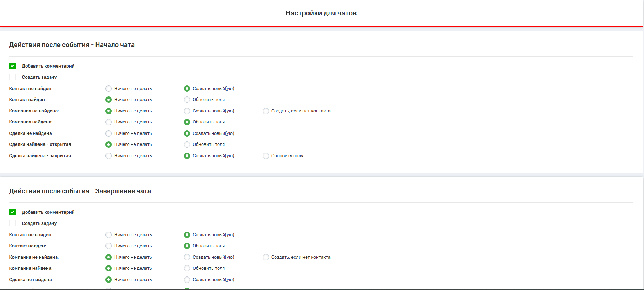Завершение чата: Контакт найден, select Ничего не делать

click(x=109, y=246)
